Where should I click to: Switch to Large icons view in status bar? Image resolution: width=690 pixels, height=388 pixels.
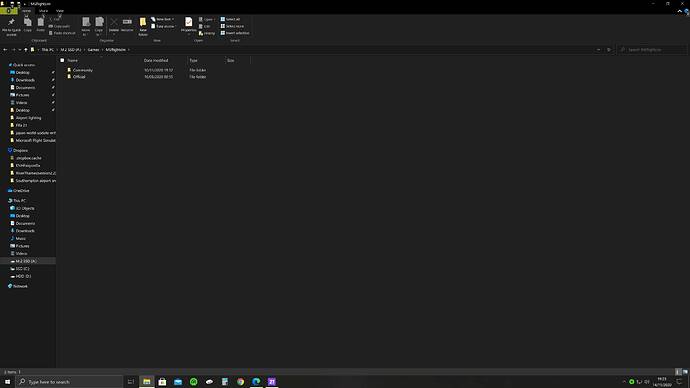685,372
